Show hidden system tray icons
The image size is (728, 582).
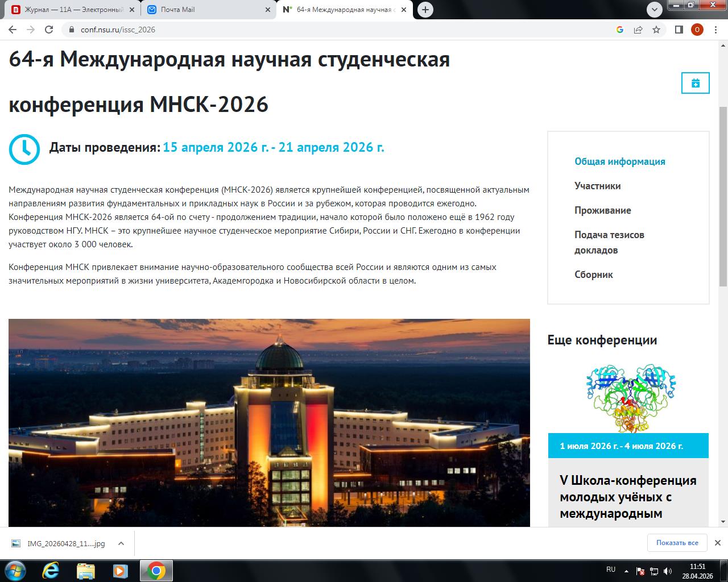[626, 571]
